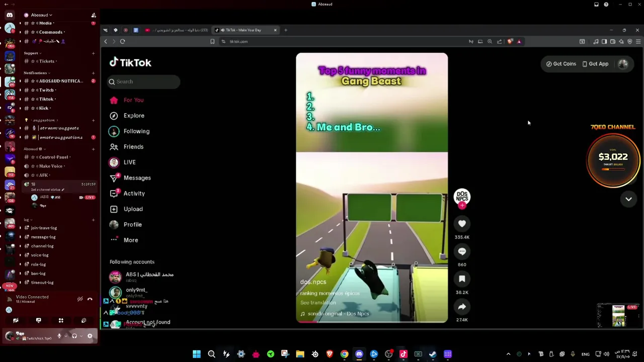
Task: Toggle Discord microphone mute
Action: pos(59,336)
